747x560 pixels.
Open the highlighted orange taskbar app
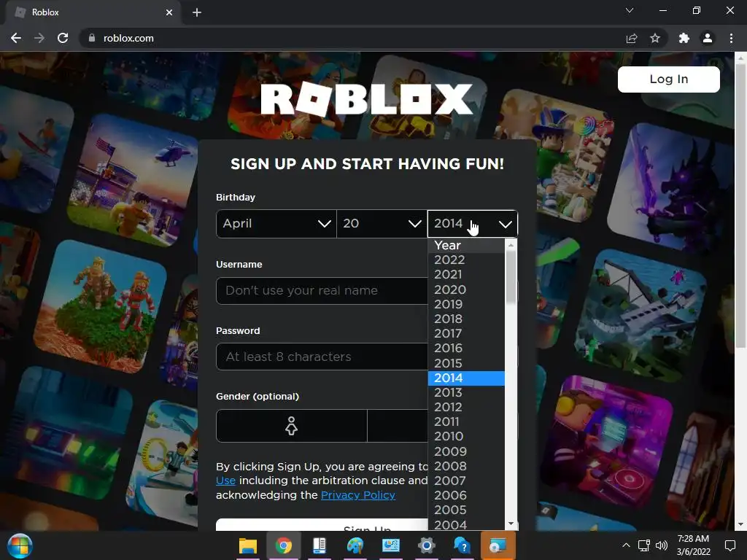click(x=498, y=545)
